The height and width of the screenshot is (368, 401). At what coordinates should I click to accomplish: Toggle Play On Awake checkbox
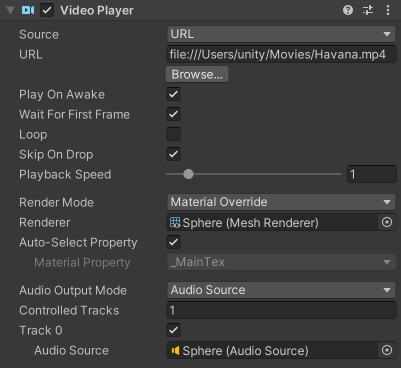point(173,94)
